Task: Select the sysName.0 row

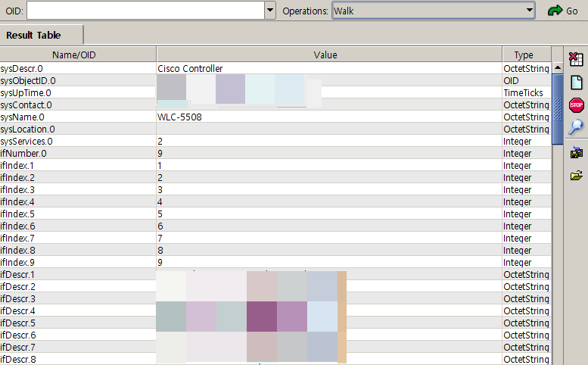Action: tap(275, 117)
